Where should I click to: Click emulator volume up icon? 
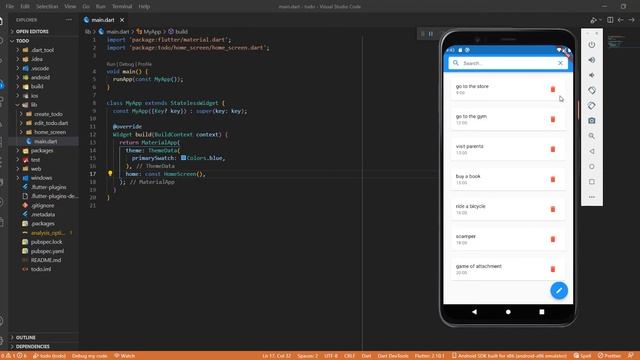[591, 60]
